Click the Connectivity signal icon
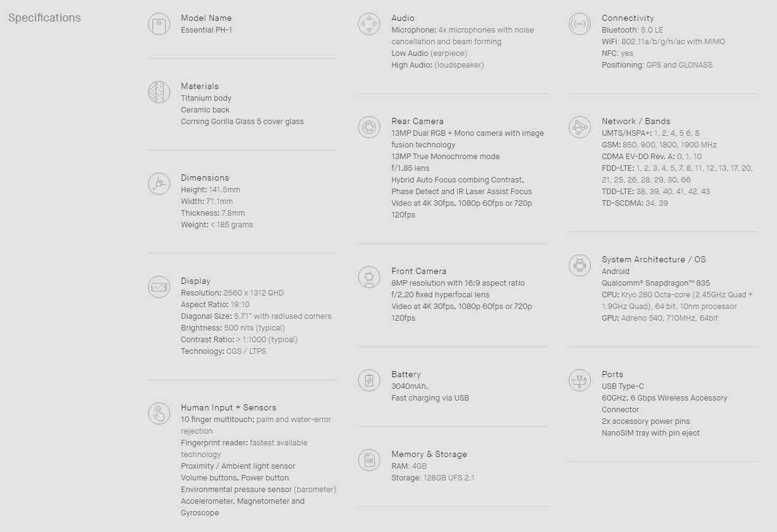The height and width of the screenshot is (532, 777). pyautogui.click(x=580, y=24)
